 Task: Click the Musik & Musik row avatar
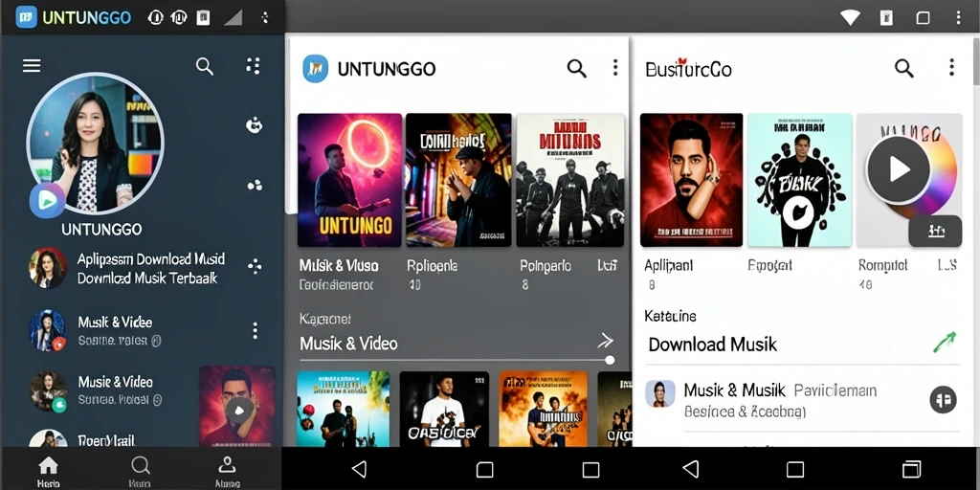click(x=660, y=393)
